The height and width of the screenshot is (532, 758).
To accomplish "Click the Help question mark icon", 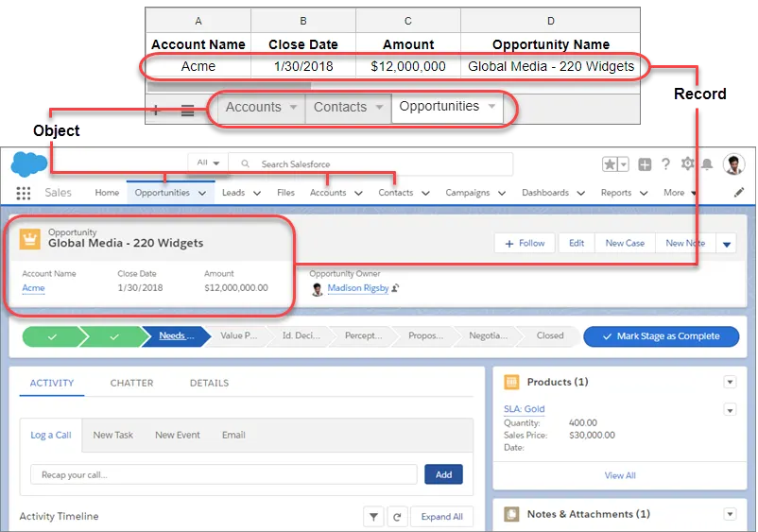I will click(665, 164).
